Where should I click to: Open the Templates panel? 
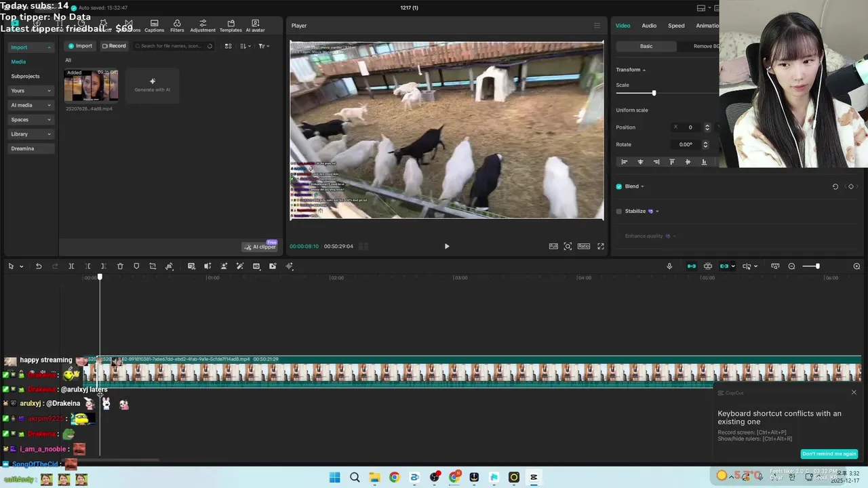[x=231, y=26]
